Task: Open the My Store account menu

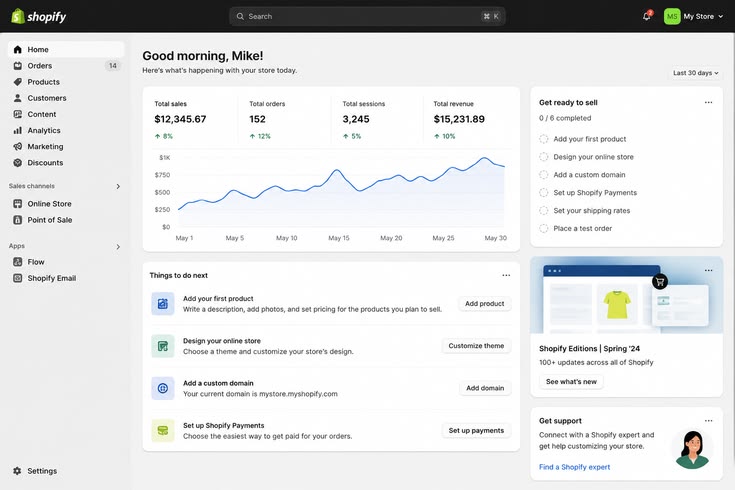Action: click(694, 16)
